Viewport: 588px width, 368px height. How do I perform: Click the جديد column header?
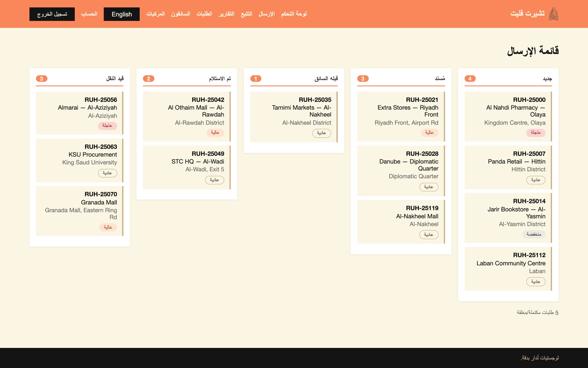tap(547, 79)
